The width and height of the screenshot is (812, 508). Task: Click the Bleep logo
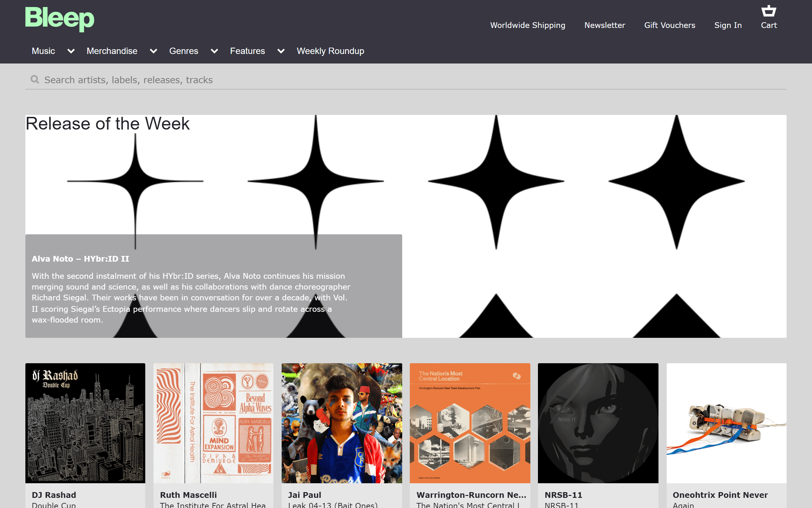click(x=60, y=19)
